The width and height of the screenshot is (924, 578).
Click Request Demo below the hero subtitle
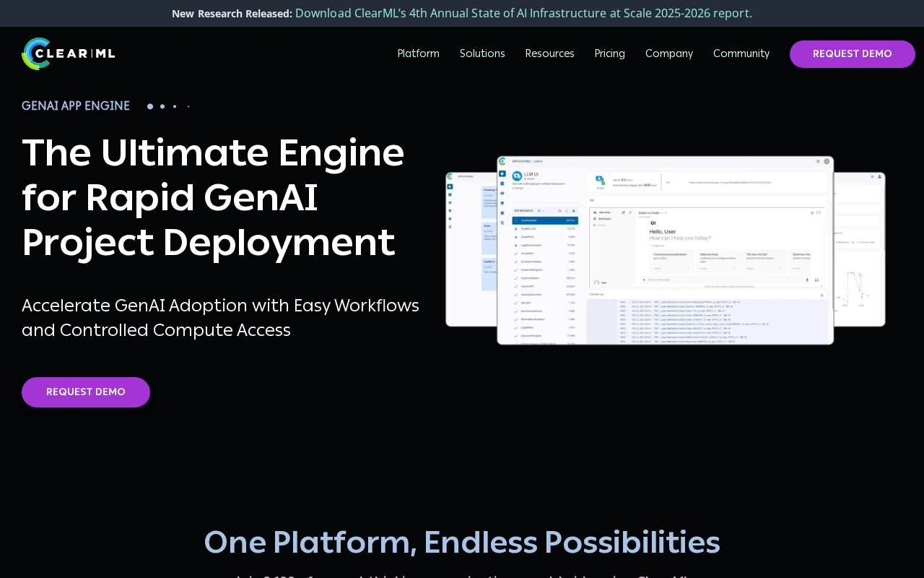click(86, 392)
